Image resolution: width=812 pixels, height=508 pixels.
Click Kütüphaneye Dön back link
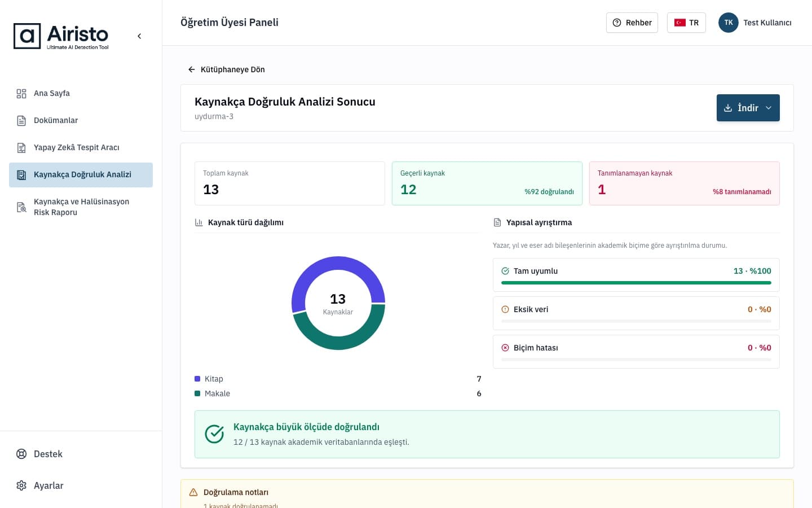(226, 69)
